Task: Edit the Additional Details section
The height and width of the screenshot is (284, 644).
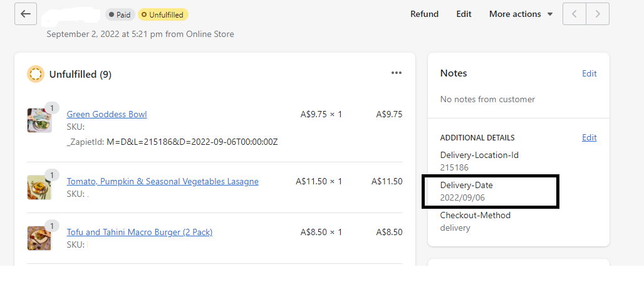Action: point(589,137)
